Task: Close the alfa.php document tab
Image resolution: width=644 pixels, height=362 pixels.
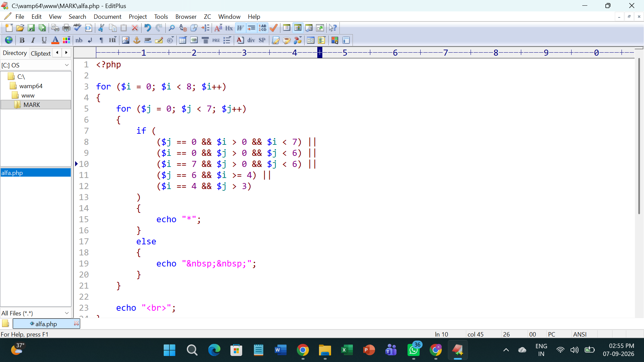Action: 76,323
